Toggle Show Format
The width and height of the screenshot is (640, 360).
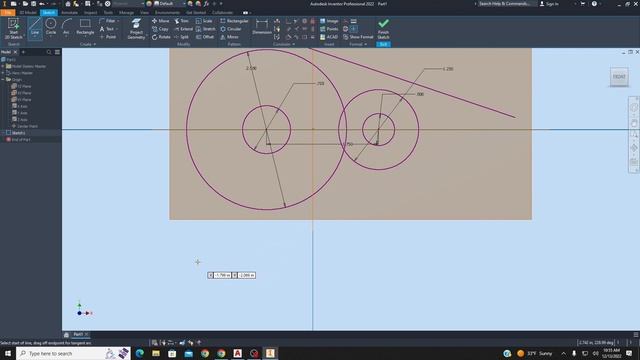point(358,37)
